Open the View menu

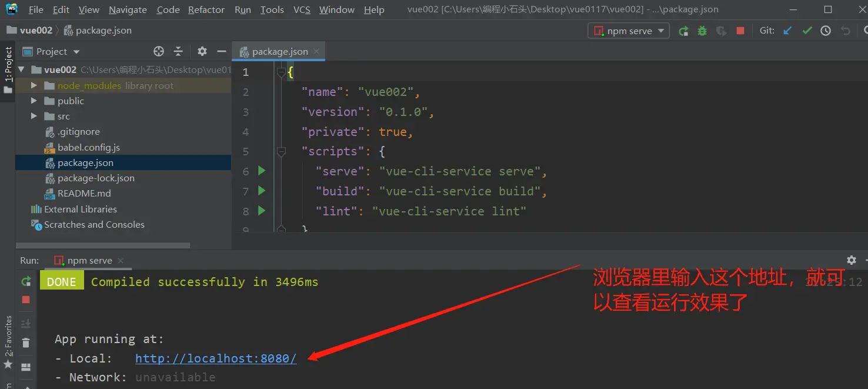(89, 9)
